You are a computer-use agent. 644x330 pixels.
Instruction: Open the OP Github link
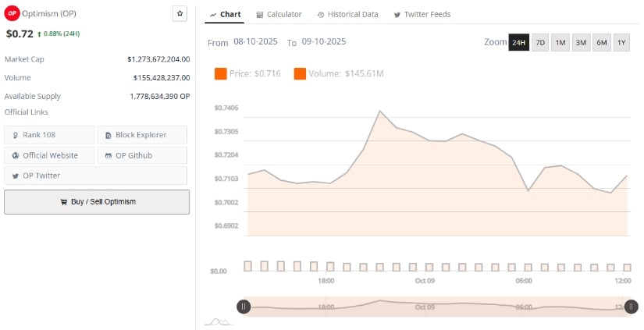[142, 155]
